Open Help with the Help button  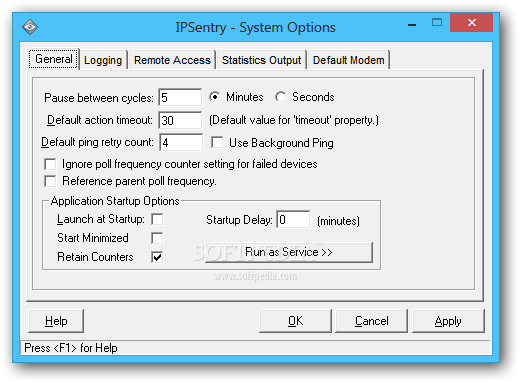(x=56, y=321)
